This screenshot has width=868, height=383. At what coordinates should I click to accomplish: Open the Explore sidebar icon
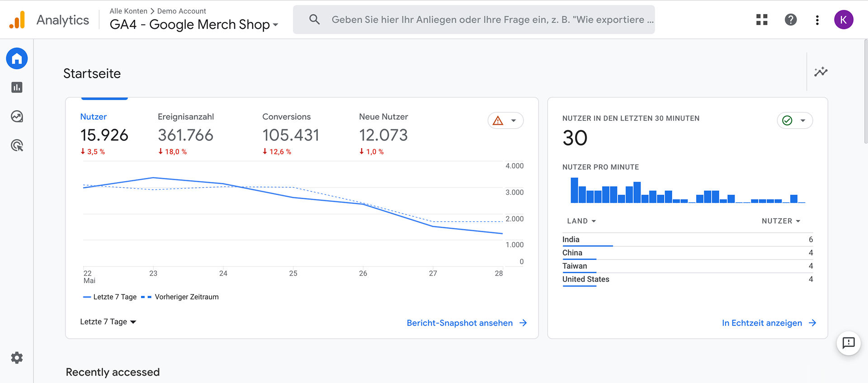(x=17, y=117)
